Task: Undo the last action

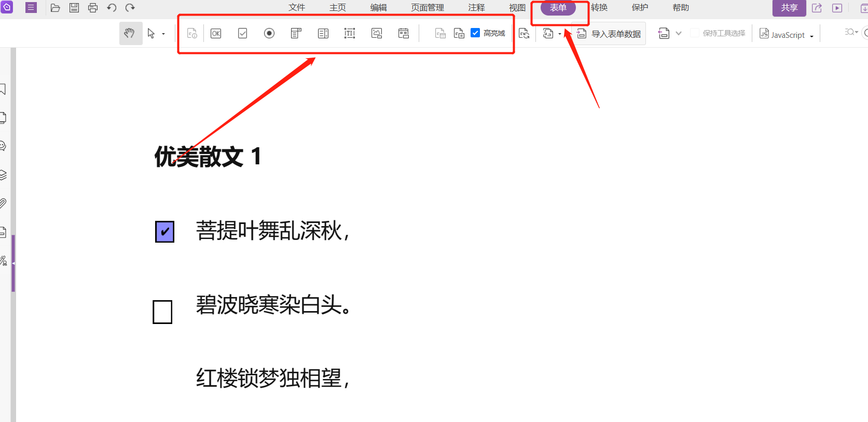Action: point(112,8)
